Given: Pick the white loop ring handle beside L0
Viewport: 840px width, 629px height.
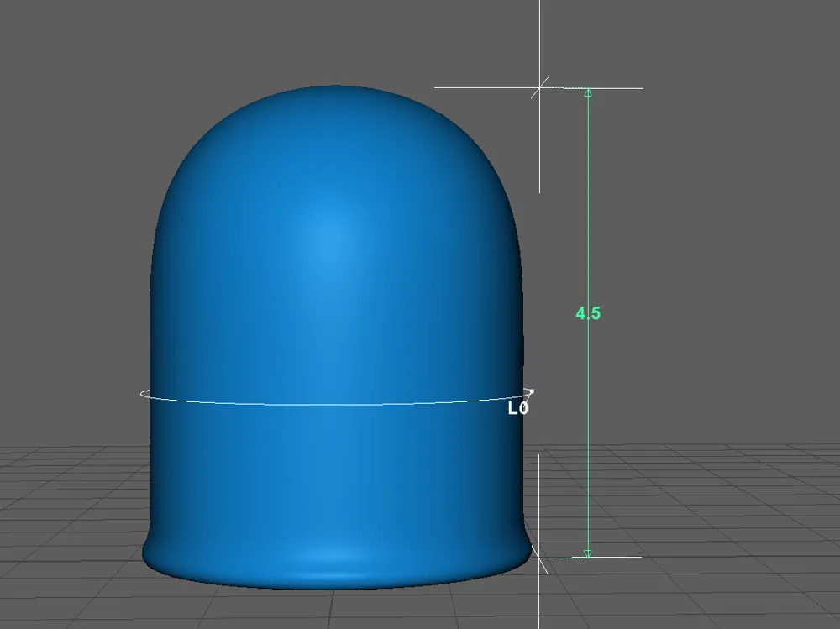Looking at the screenshot, I should click(x=531, y=391).
